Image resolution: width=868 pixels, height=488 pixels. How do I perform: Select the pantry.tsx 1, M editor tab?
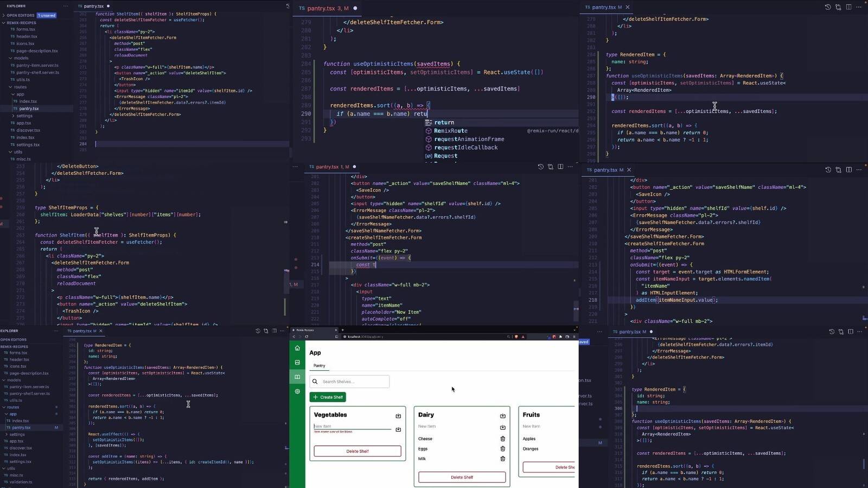(333, 167)
